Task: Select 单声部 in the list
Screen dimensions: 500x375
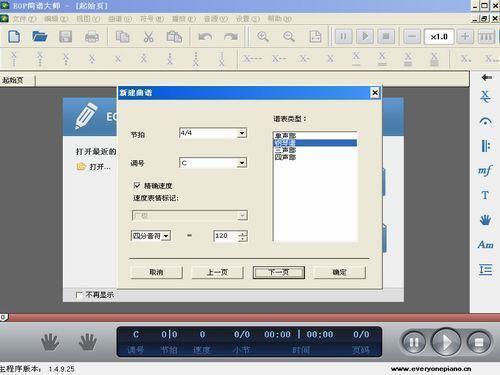Action: pyautogui.click(x=315, y=135)
